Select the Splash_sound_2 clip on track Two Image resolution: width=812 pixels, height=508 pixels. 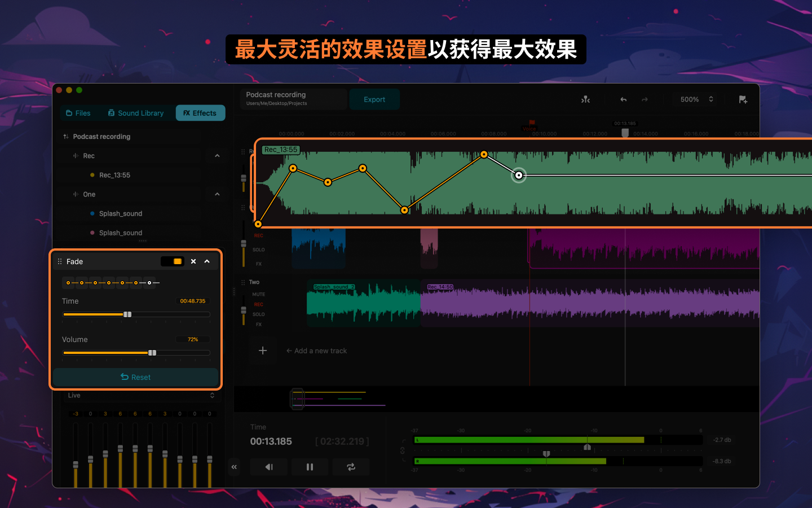tap(364, 304)
